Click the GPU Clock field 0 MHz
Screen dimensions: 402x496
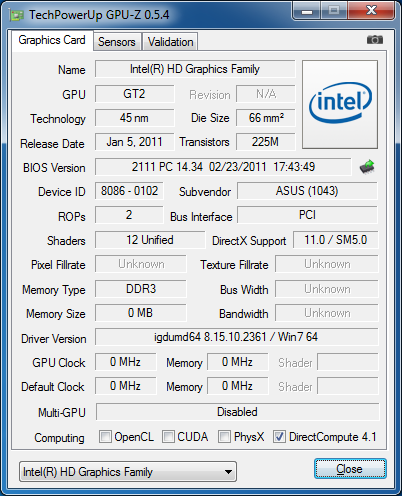coord(125,362)
